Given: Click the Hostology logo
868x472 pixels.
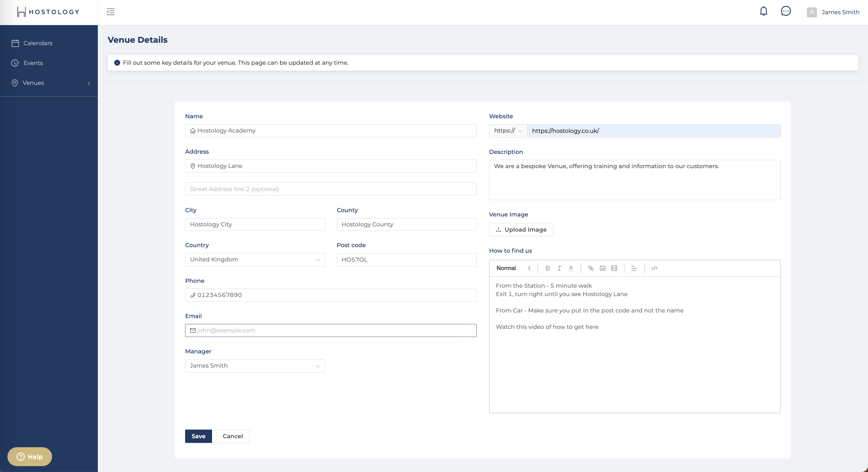Looking at the screenshot, I should point(49,12).
